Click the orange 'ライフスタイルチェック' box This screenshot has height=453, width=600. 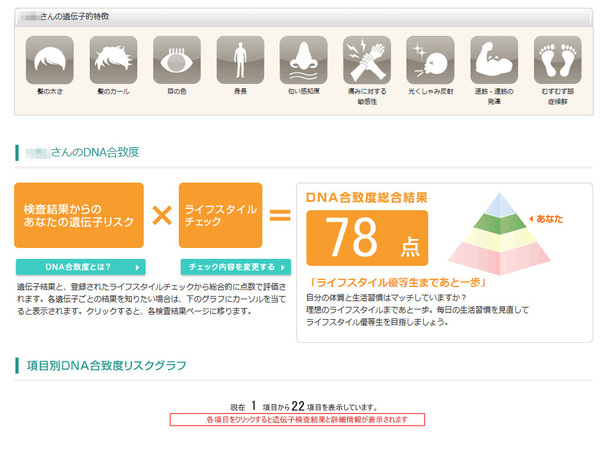[x=220, y=215]
